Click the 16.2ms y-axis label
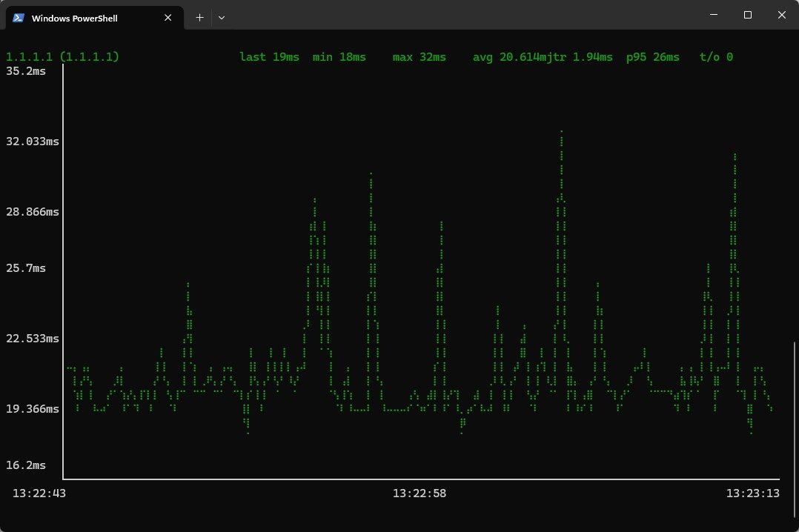 (x=26, y=465)
